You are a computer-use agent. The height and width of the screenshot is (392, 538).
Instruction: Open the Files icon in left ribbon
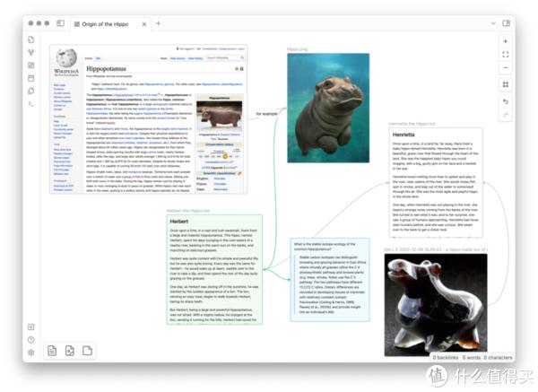coord(30,39)
